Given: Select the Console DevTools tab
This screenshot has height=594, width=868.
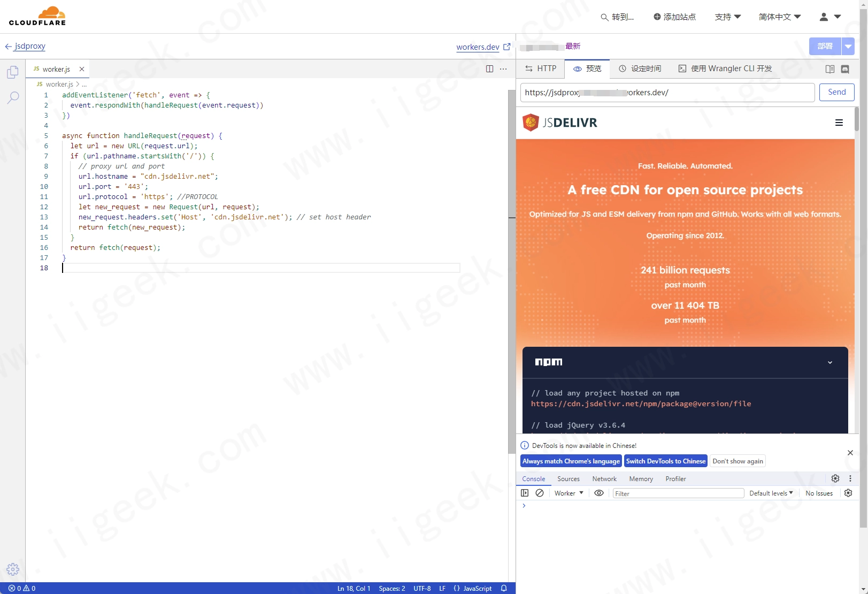Looking at the screenshot, I should pos(534,479).
